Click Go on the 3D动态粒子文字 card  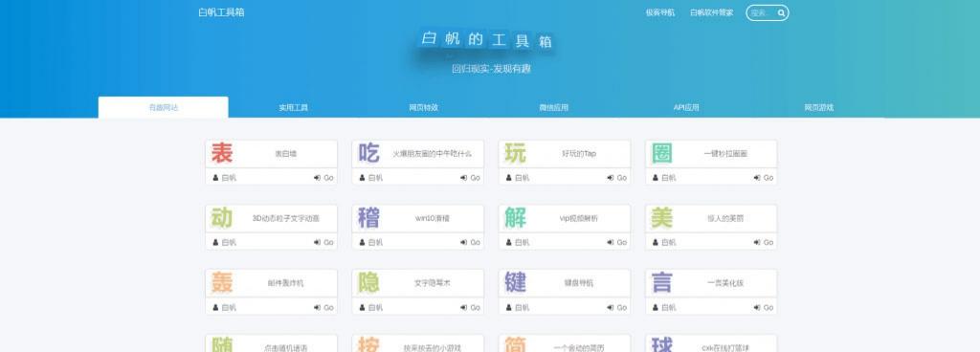coord(323,242)
